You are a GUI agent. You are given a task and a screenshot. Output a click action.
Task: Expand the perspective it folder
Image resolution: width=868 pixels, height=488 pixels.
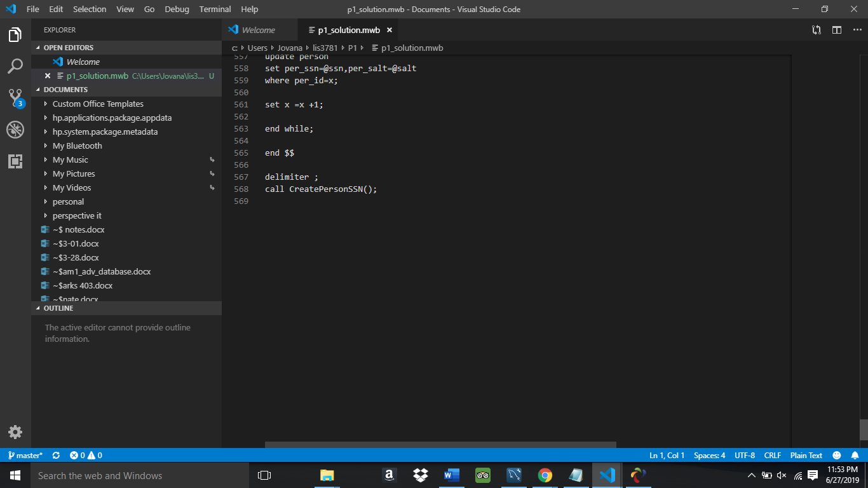(77, 215)
